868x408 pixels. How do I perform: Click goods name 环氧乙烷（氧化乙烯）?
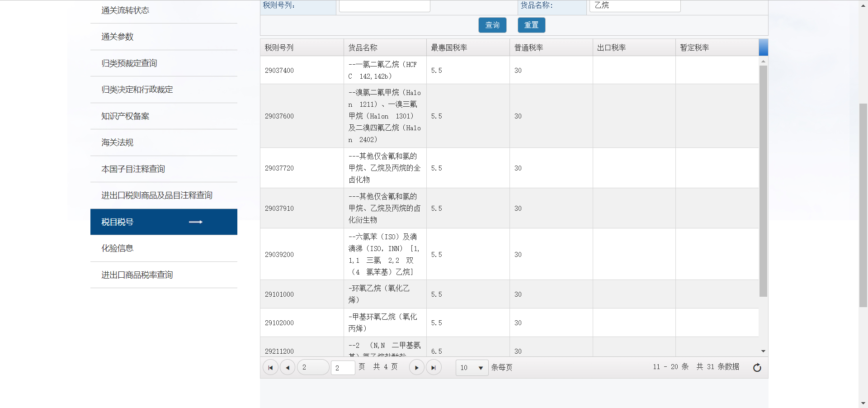click(x=379, y=294)
